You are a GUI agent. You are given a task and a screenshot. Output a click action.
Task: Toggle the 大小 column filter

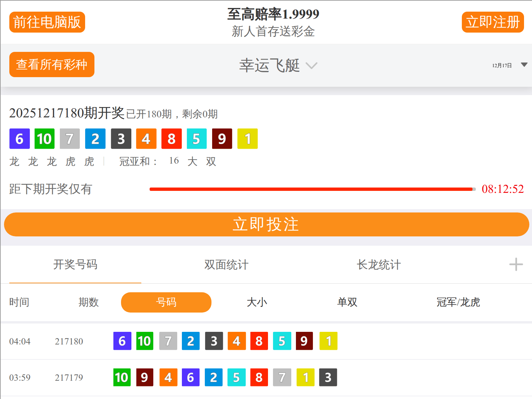pyautogui.click(x=256, y=302)
